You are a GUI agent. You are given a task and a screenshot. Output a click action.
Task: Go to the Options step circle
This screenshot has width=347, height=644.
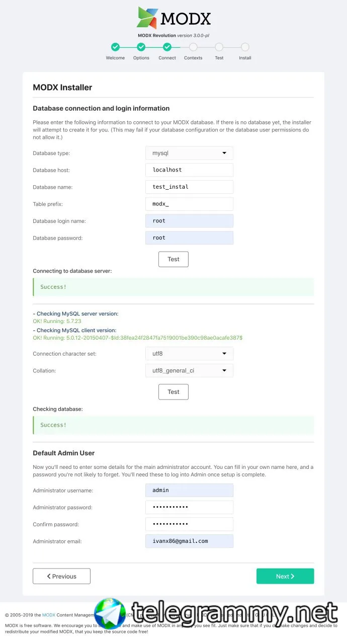point(141,47)
